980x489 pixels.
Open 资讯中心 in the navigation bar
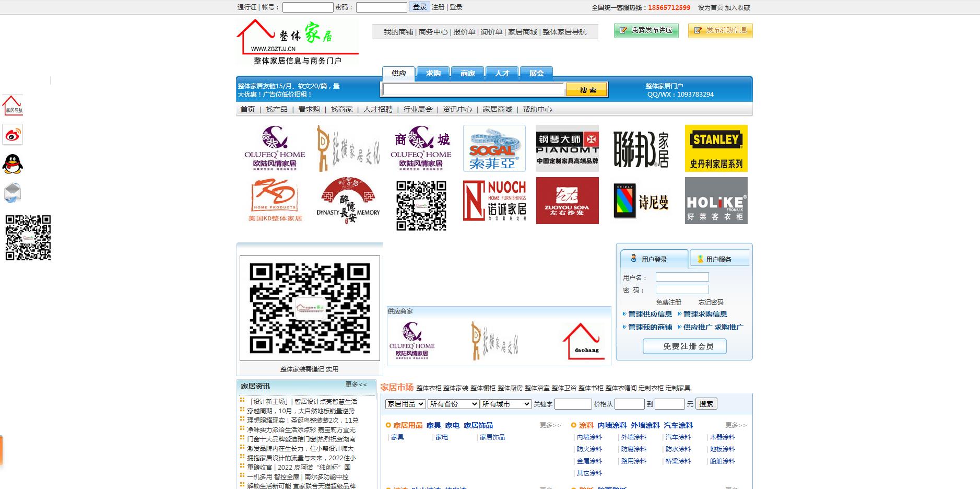click(458, 109)
